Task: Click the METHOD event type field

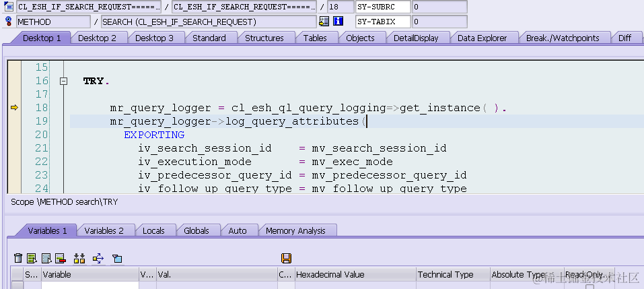Action: (x=53, y=22)
